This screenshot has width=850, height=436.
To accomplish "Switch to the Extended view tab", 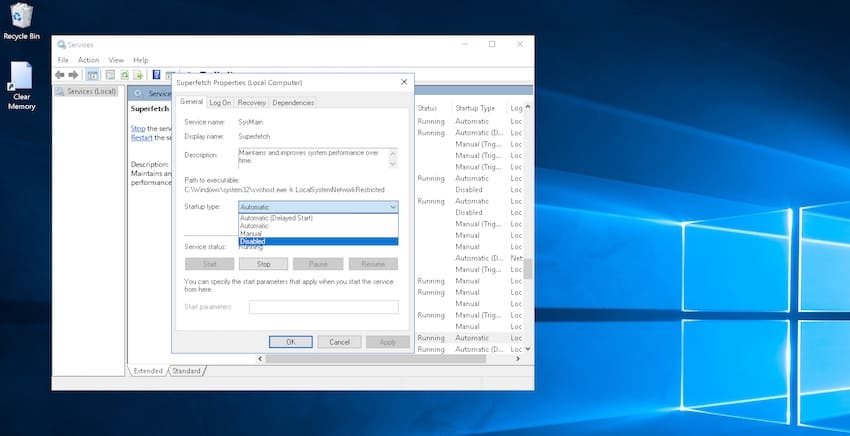I will coord(148,371).
